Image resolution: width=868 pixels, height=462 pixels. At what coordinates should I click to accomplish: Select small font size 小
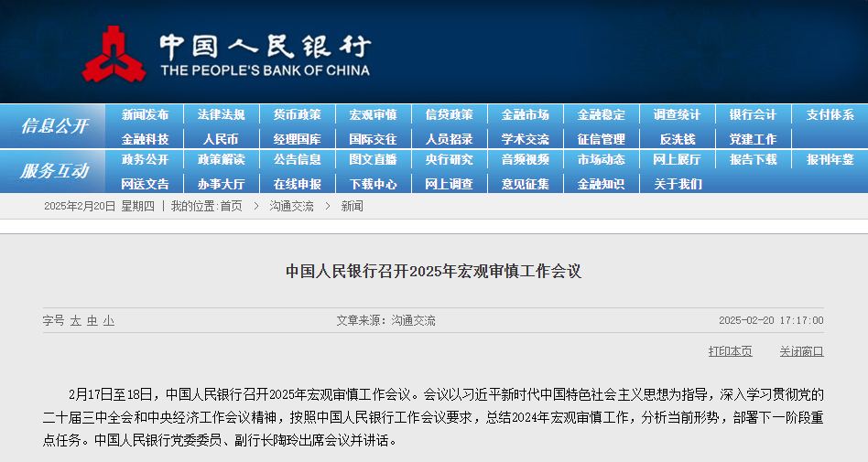(108, 321)
